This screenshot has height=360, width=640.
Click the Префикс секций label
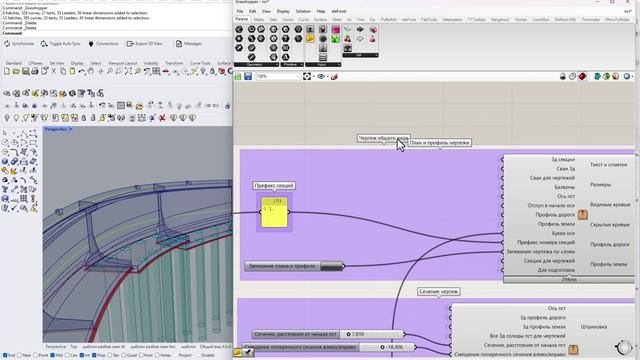click(x=274, y=185)
